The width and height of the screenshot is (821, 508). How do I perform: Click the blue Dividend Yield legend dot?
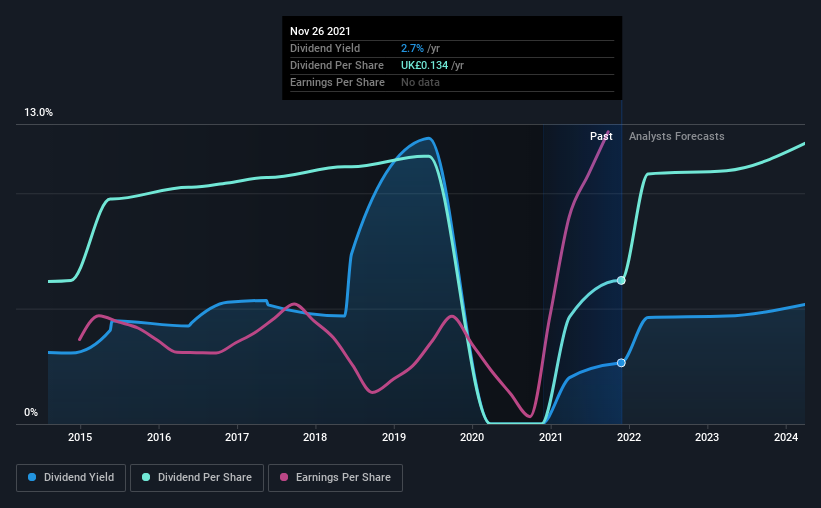(x=32, y=477)
